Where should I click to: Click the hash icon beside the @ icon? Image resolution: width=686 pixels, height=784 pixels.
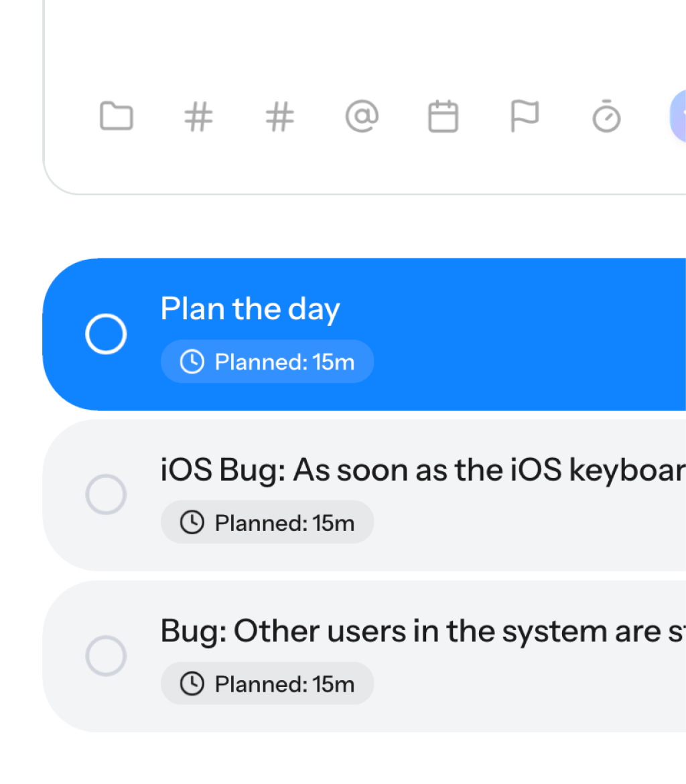click(280, 117)
